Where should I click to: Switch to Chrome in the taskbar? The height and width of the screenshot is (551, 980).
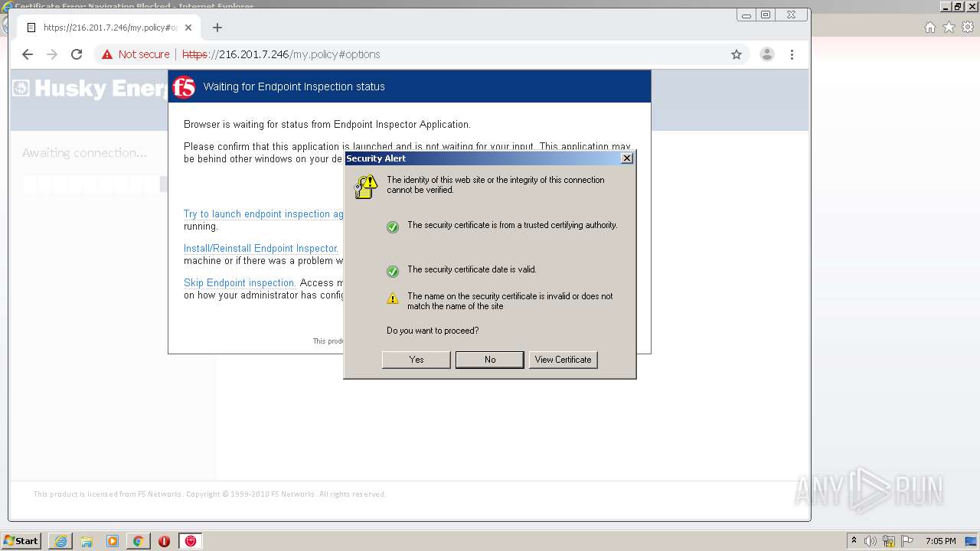139,541
